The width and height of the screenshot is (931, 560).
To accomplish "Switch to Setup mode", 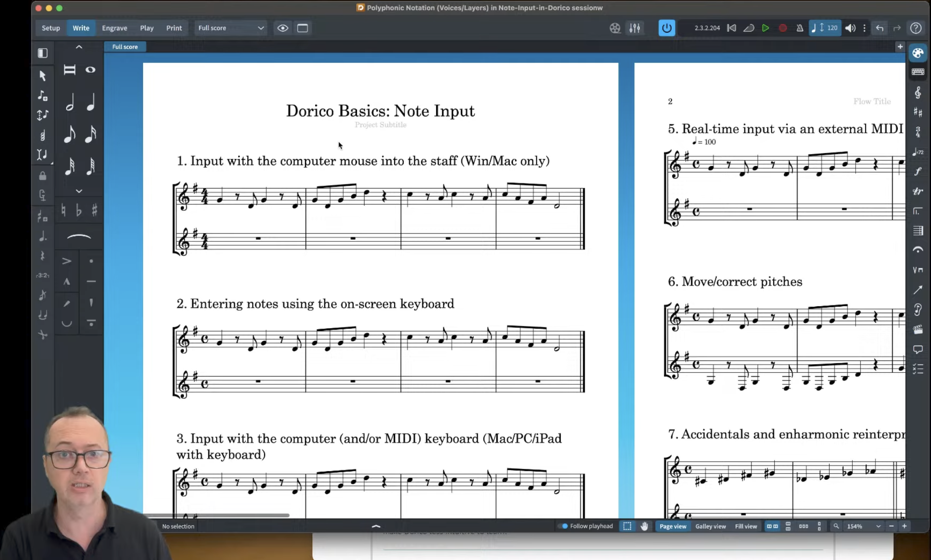I will (51, 28).
